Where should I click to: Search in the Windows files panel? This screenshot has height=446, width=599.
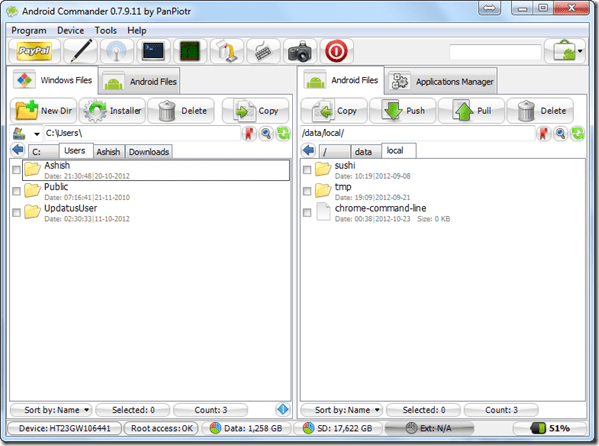(266, 133)
